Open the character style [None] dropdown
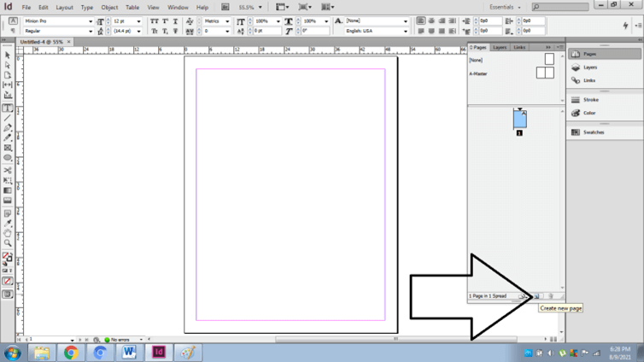The width and height of the screenshot is (644, 362). [406, 21]
